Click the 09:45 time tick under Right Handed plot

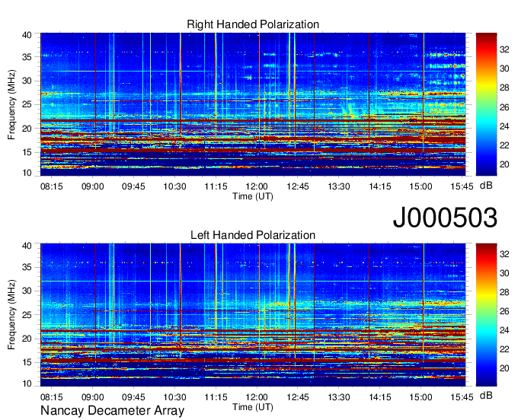pyautogui.click(x=133, y=186)
